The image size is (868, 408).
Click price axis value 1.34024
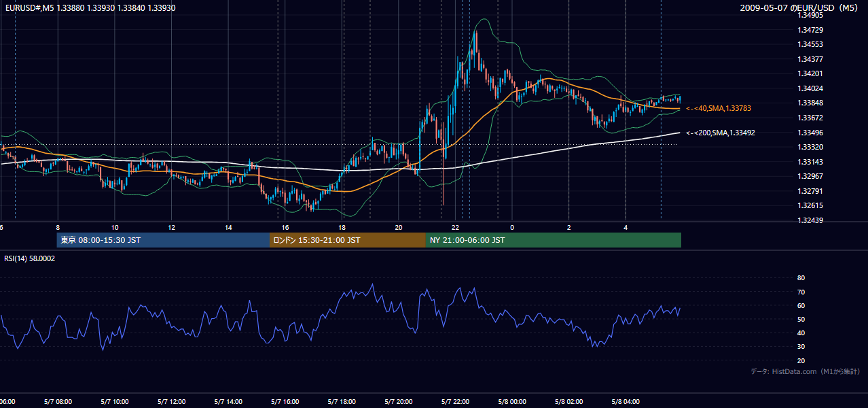(x=810, y=88)
